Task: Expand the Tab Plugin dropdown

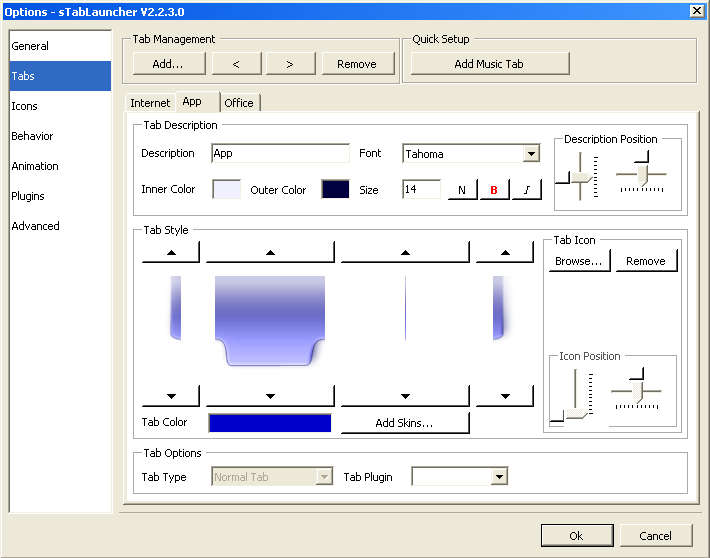Action: pyautogui.click(x=499, y=478)
